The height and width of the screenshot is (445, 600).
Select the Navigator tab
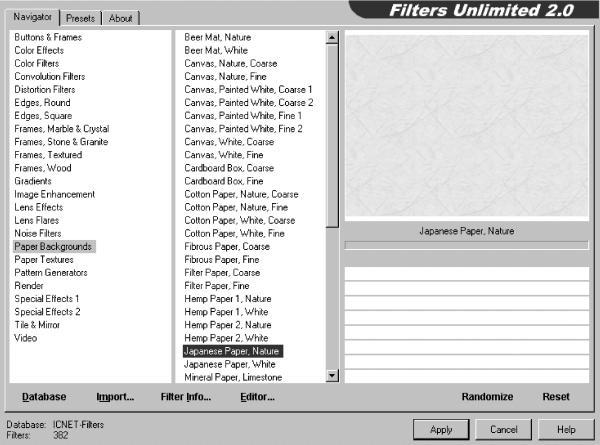(33, 17)
